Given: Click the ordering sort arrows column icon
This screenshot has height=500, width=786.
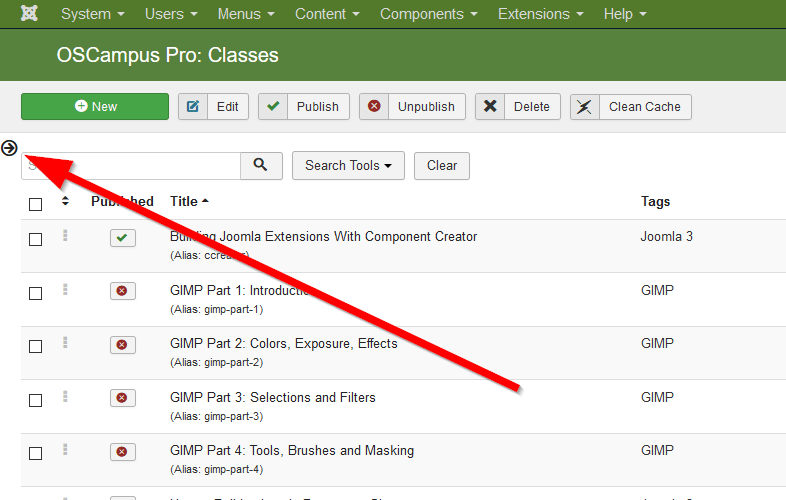Looking at the screenshot, I should coord(65,201).
